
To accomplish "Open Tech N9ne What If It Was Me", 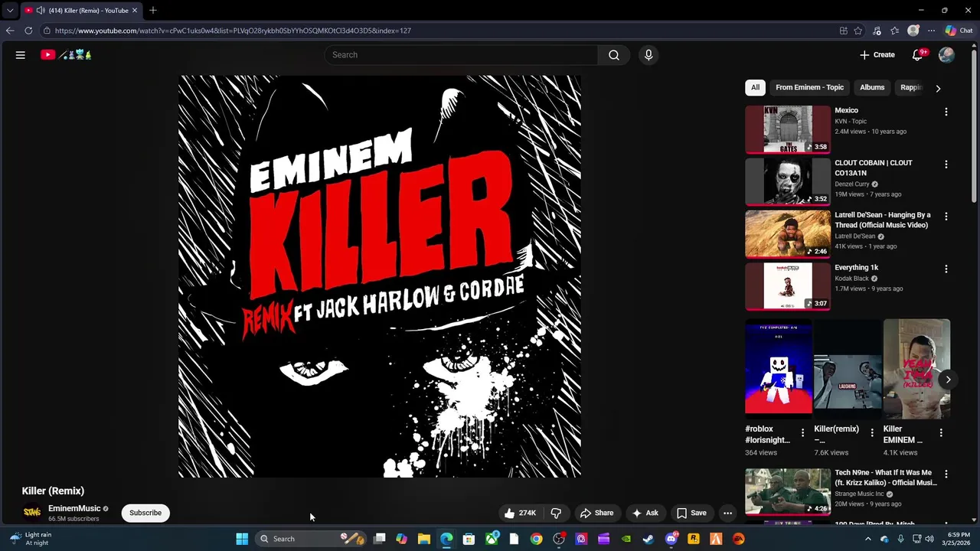I will pos(885,478).
